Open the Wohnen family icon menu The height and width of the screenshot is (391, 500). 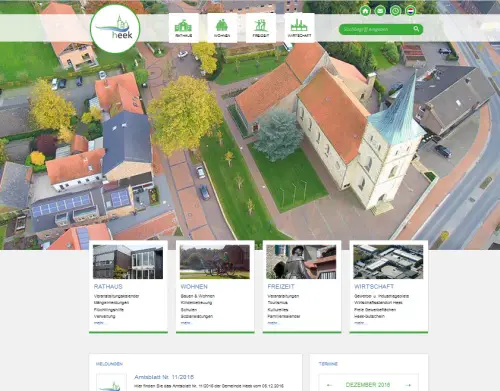pos(222,28)
